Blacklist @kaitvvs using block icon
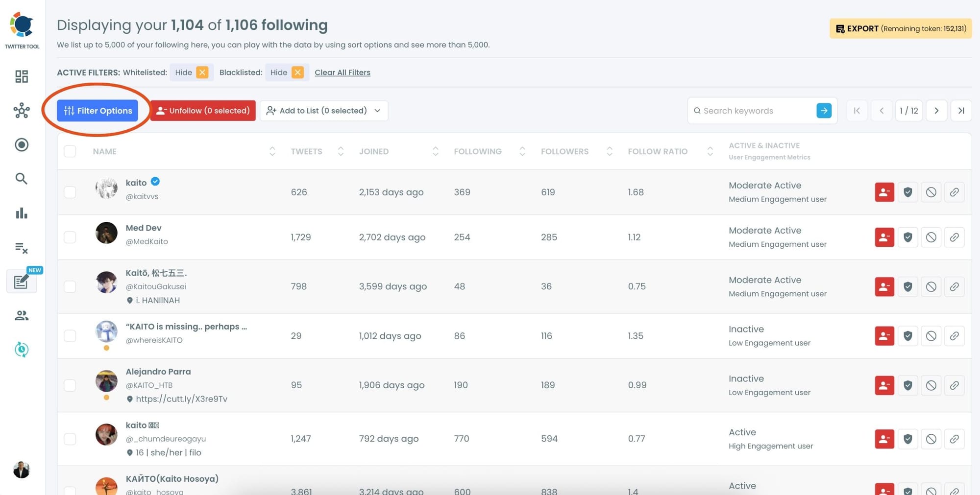Image resolution: width=980 pixels, height=495 pixels. coord(931,192)
